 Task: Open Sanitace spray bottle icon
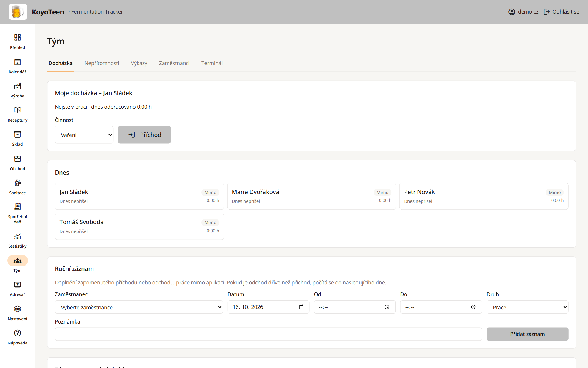tap(17, 183)
